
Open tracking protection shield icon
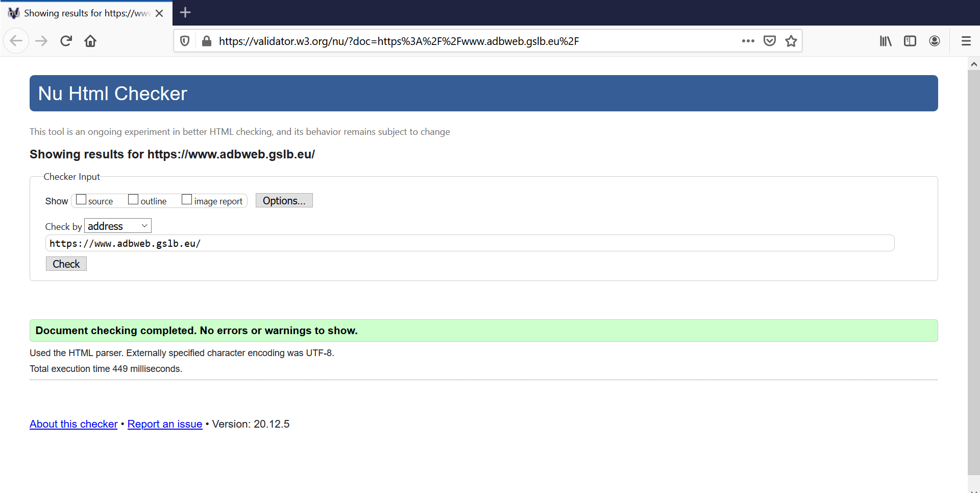[x=185, y=41]
